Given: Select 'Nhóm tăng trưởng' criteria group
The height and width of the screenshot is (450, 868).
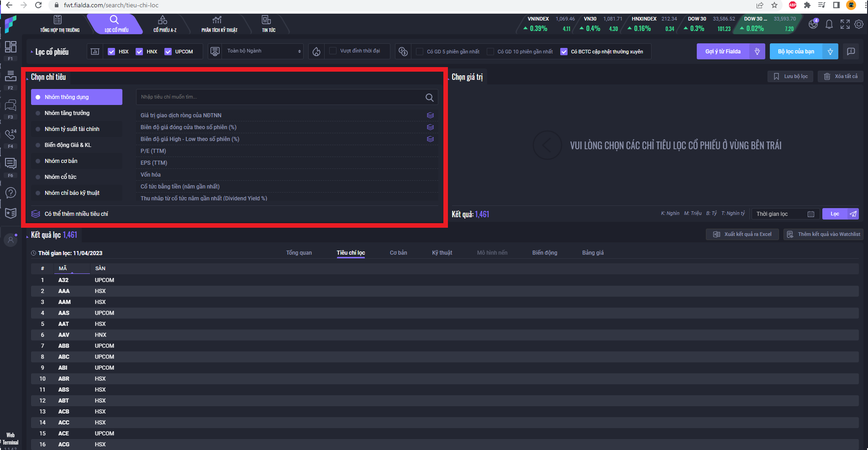Looking at the screenshot, I should tap(67, 113).
